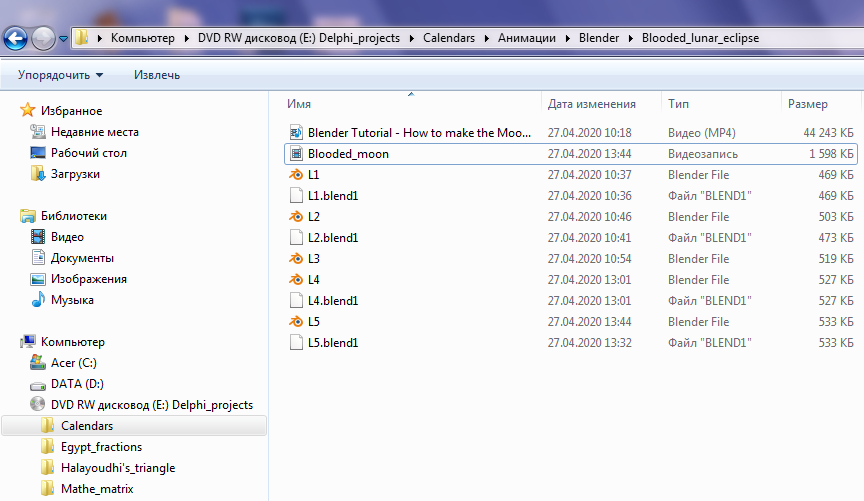The width and height of the screenshot is (864, 501).
Task: Expand arrow after Blender in address bar
Action: [631, 38]
